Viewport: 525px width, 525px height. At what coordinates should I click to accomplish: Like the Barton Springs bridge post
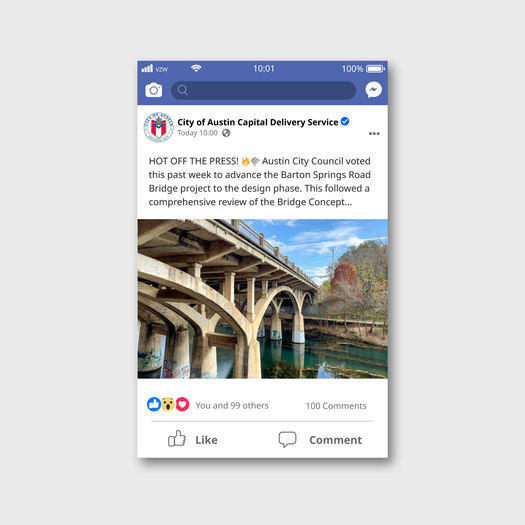pos(193,439)
